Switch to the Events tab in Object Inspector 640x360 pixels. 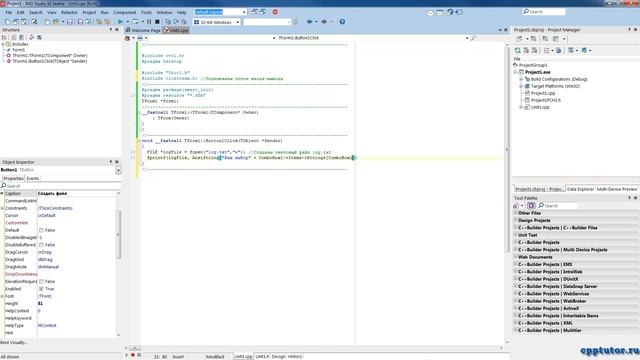click(x=33, y=178)
